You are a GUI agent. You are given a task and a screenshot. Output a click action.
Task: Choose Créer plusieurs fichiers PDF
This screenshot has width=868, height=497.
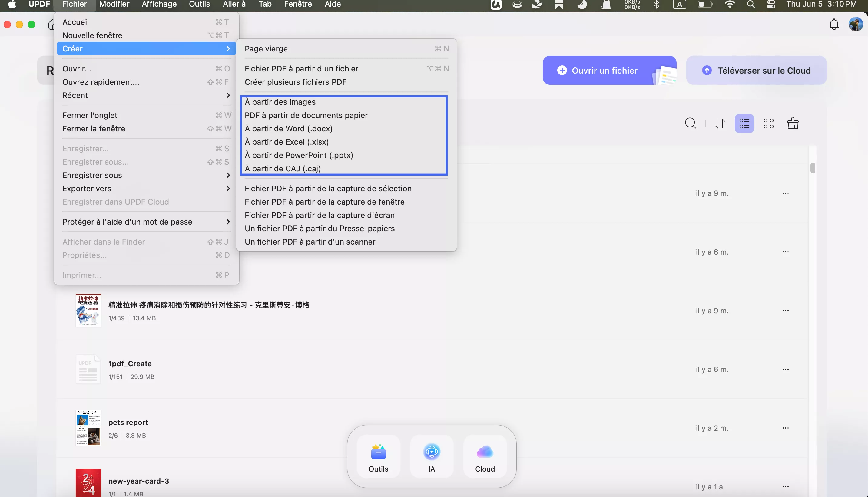click(346, 82)
